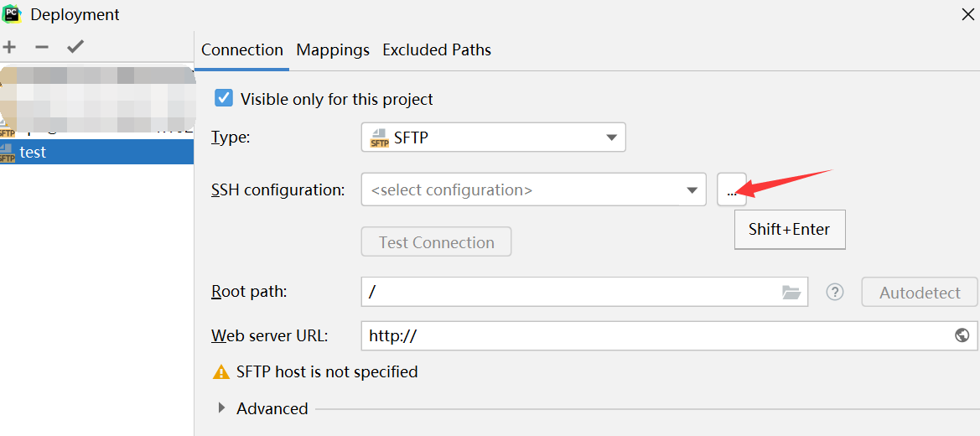The image size is (980, 436).
Task: Open the Type SFTP dropdown
Action: click(x=493, y=137)
